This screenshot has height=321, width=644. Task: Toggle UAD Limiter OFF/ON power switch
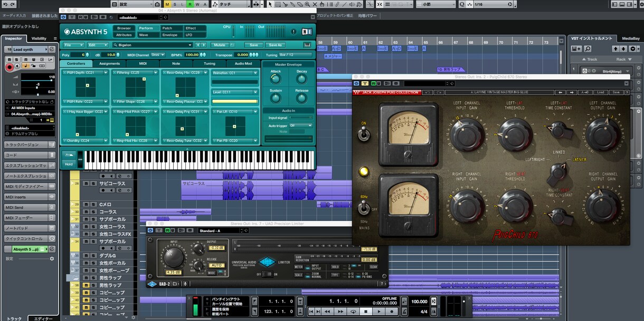(x=267, y=274)
